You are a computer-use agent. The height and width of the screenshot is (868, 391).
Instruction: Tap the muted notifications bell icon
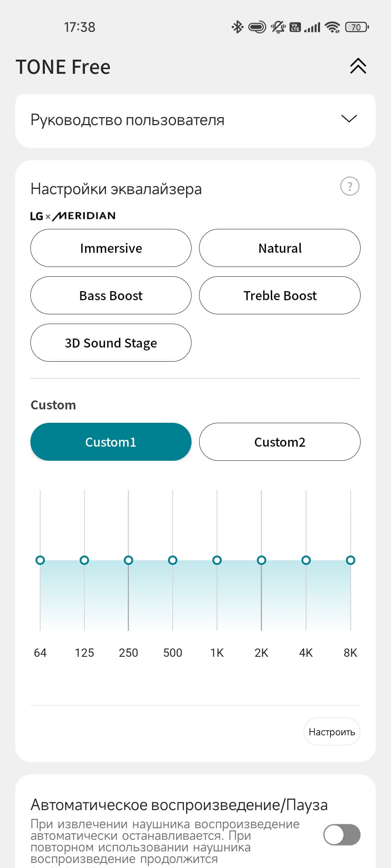pyautogui.click(x=278, y=27)
